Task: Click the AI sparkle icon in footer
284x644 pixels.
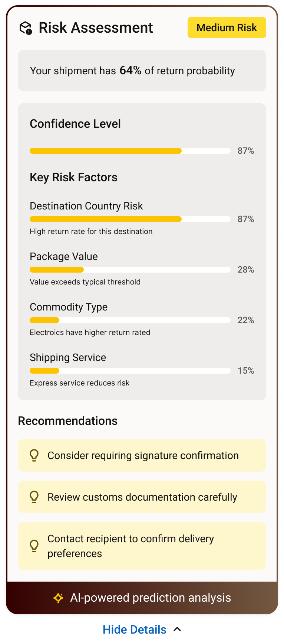Action: tap(58, 598)
